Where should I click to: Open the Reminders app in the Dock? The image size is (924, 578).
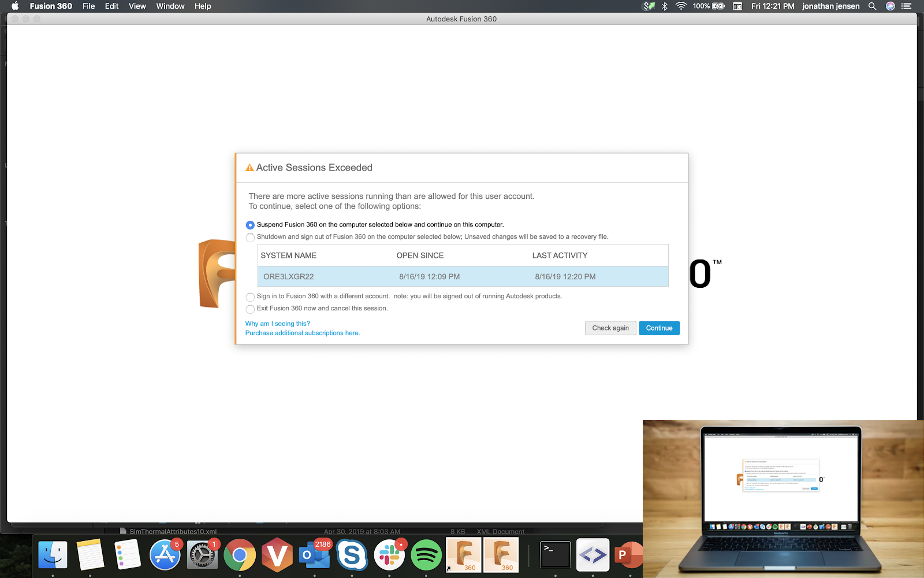pos(128,555)
